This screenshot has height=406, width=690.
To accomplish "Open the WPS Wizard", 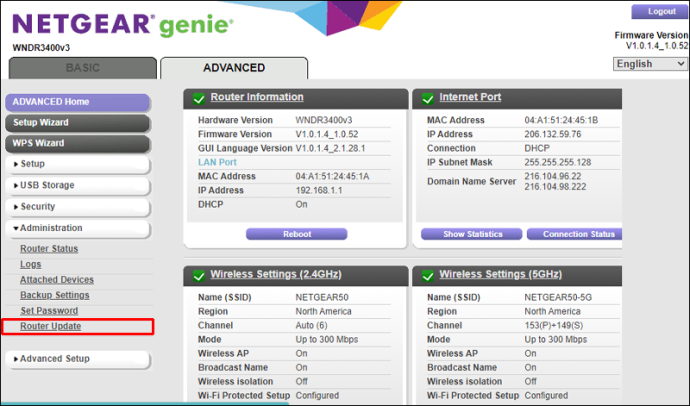I will coord(77,143).
